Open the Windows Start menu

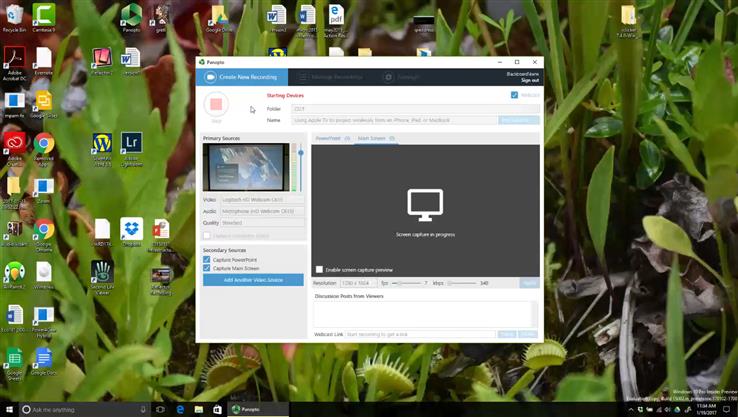click(x=9, y=409)
